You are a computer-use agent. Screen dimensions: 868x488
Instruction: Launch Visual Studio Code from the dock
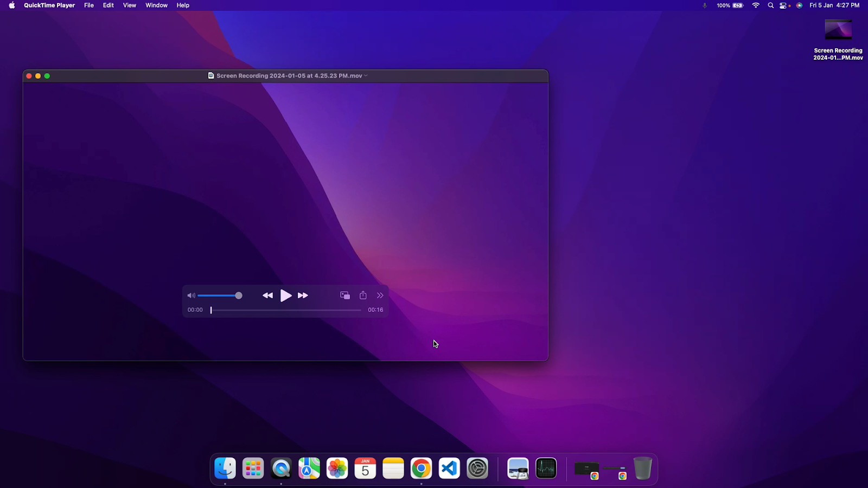pyautogui.click(x=449, y=468)
